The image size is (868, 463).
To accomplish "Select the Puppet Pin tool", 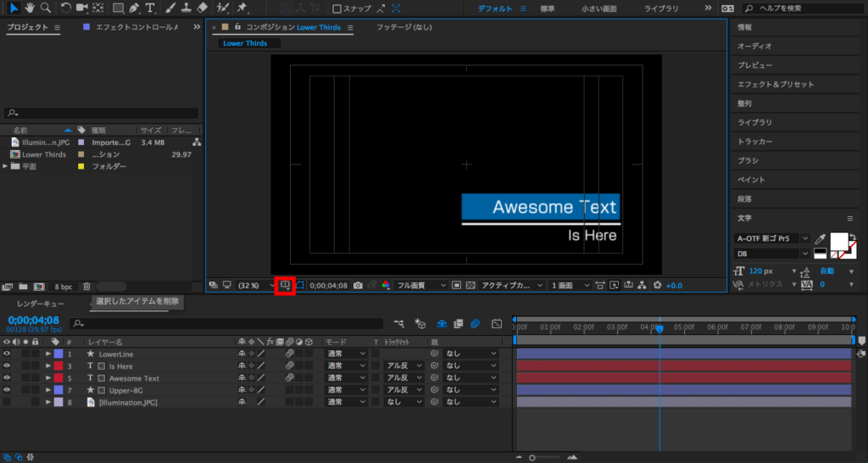I will coord(242,8).
